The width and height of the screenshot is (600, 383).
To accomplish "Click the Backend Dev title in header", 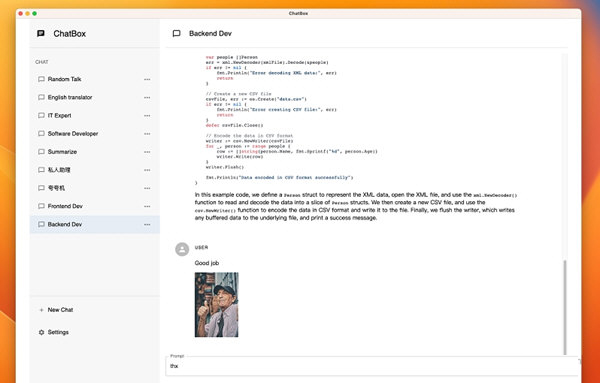I will (210, 34).
